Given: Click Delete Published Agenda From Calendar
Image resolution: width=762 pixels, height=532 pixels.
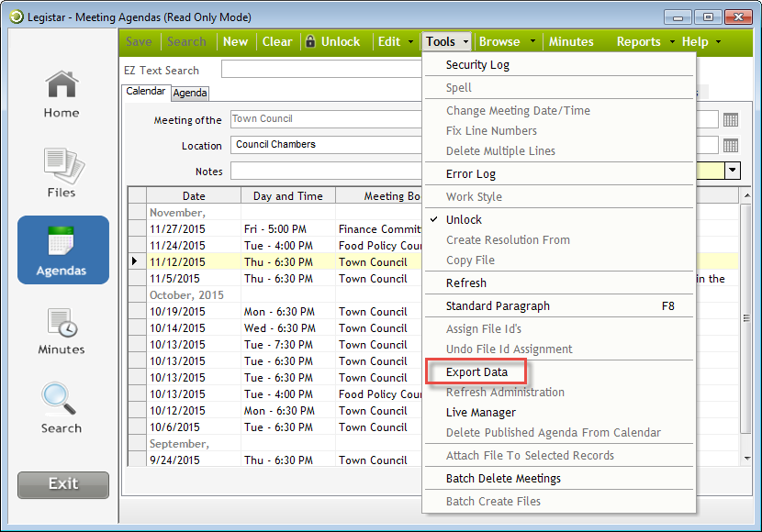Looking at the screenshot, I should [559, 433].
